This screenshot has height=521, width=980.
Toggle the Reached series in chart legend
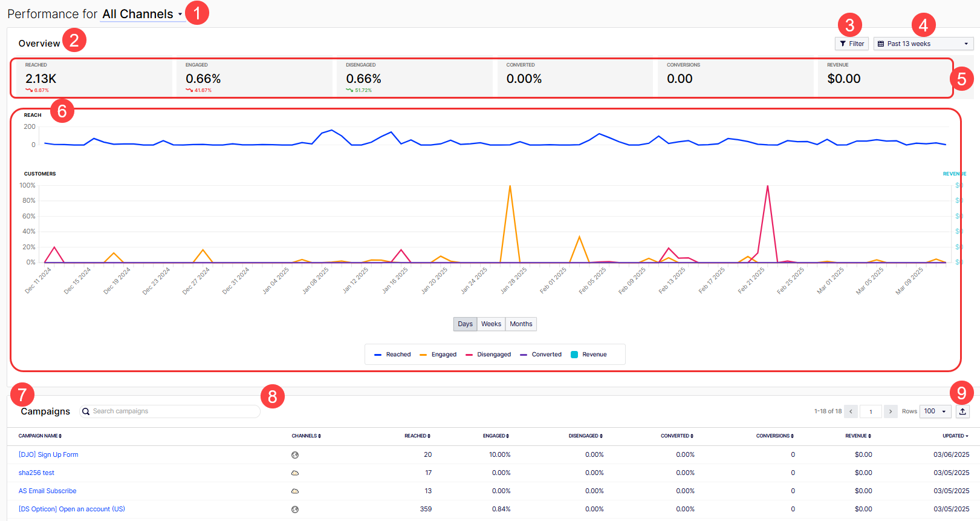click(392, 355)
